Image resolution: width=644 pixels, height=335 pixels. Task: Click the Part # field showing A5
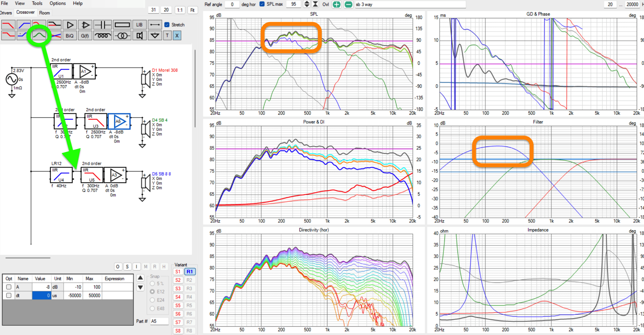159,321
